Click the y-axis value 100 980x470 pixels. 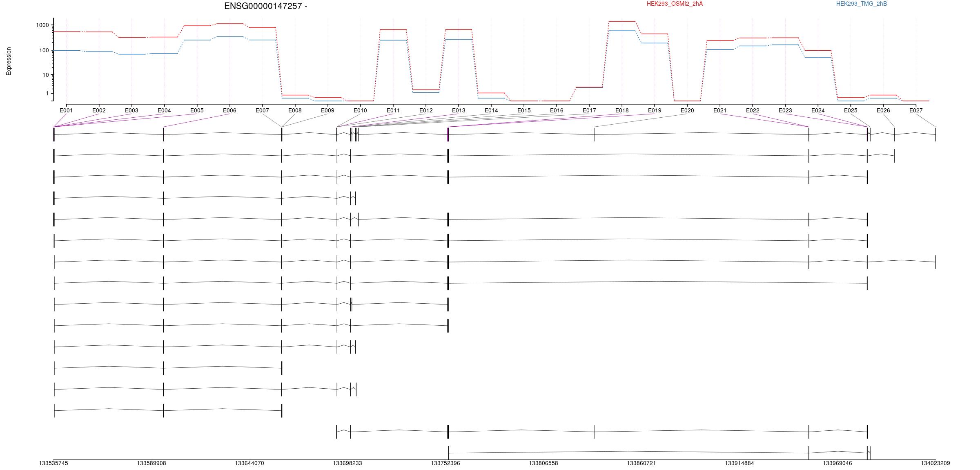tap(44, 51)
